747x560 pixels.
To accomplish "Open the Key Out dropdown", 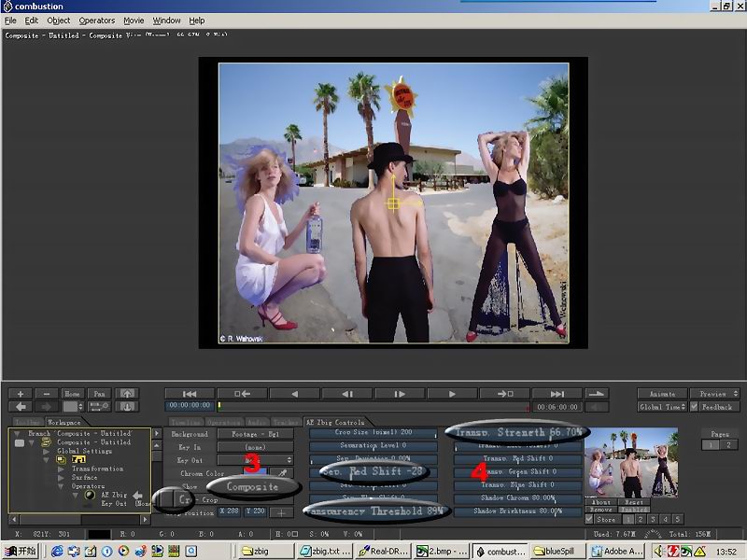I will pos(255,460).
